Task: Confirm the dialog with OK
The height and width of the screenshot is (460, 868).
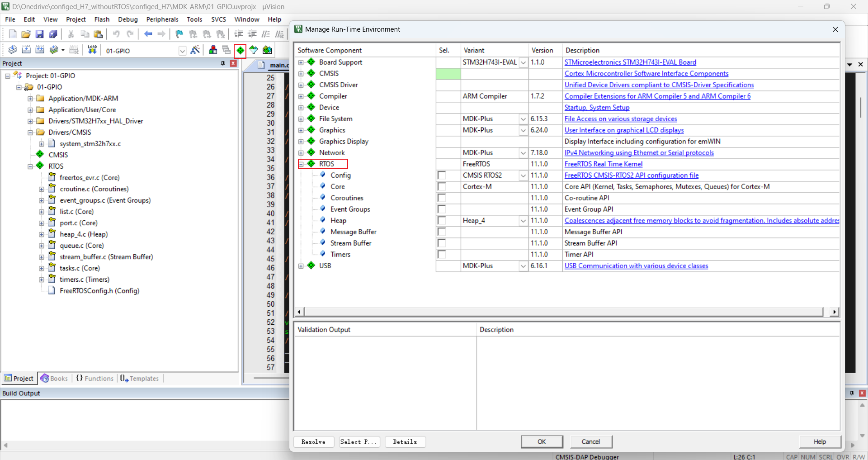Action: [542, 442]
